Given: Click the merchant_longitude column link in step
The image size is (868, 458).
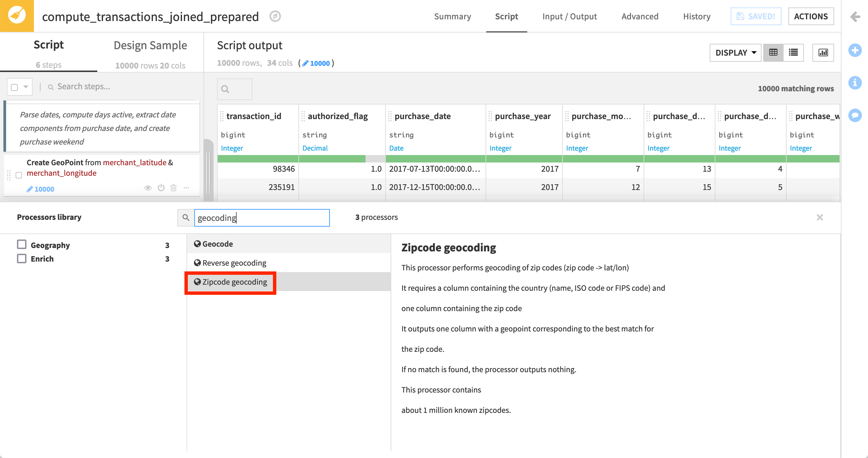Looking at the screenshot, I should point(62,173).
